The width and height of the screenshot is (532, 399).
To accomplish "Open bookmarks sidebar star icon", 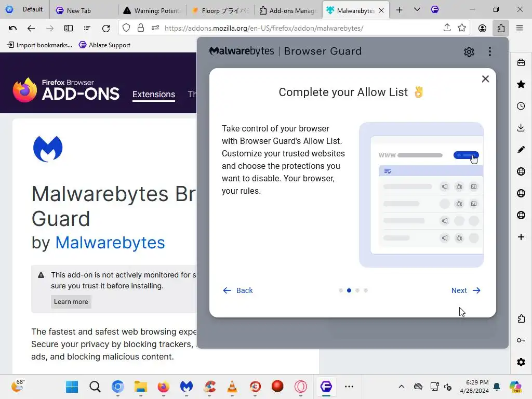I will (x=521, y=84).
